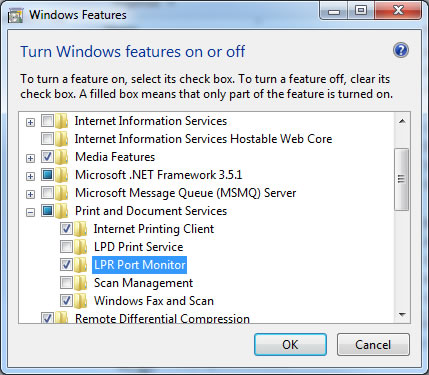Select the Windows Fax and Scan label
The width and height of the screenshot is (429, 375).
(x=154, y=301)
